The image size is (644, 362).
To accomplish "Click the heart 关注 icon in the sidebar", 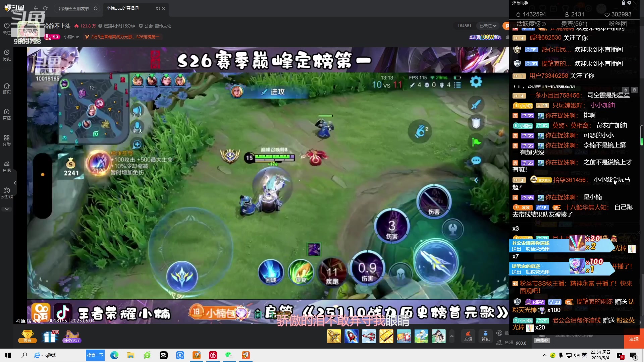I will [x=7, y=28].
